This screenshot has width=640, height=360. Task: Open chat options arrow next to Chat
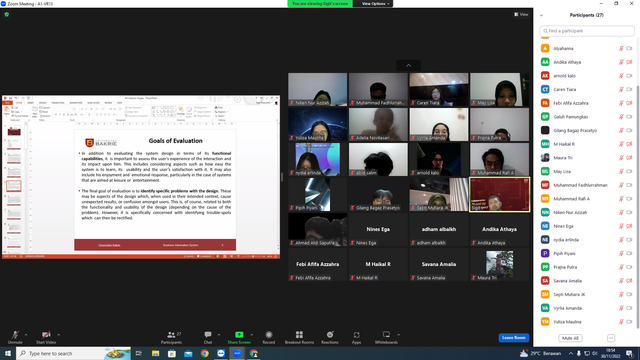219,335
